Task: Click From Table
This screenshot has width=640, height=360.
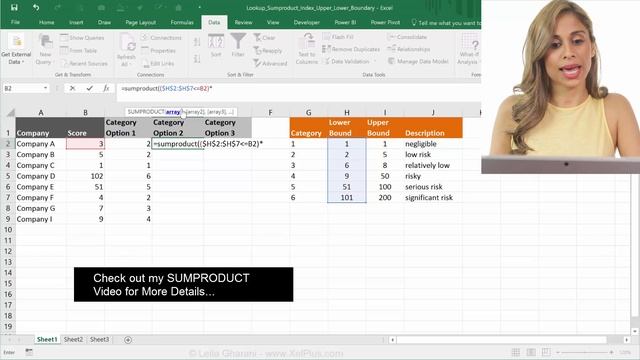Action: click(78, 51)
